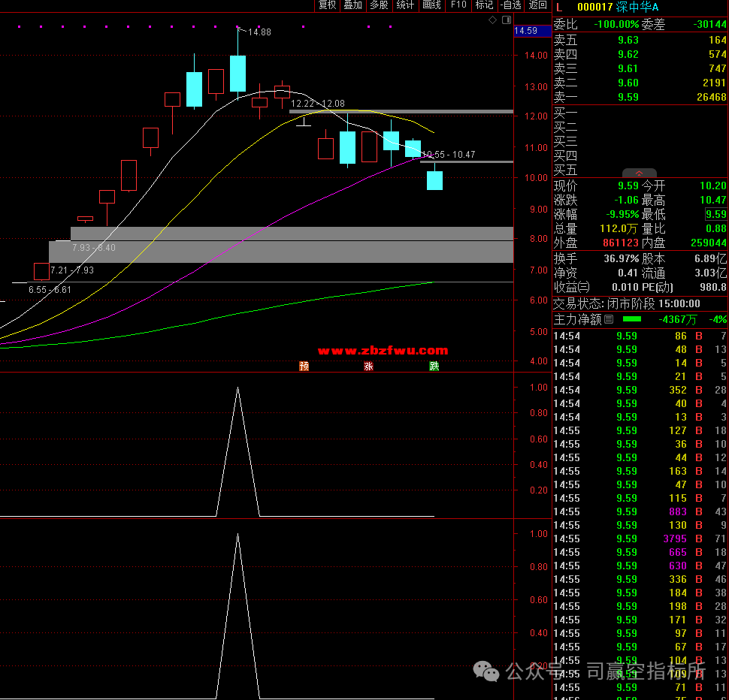Viewport: 729px width, 700px height.
Task: Click the 总量 112.0万 value
Action: 619,228
